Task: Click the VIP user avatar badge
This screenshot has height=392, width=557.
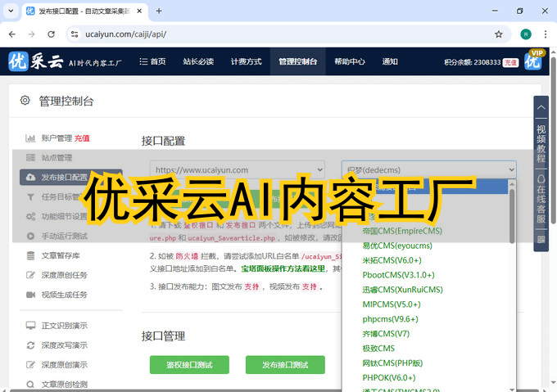Action: click(534, 61)
